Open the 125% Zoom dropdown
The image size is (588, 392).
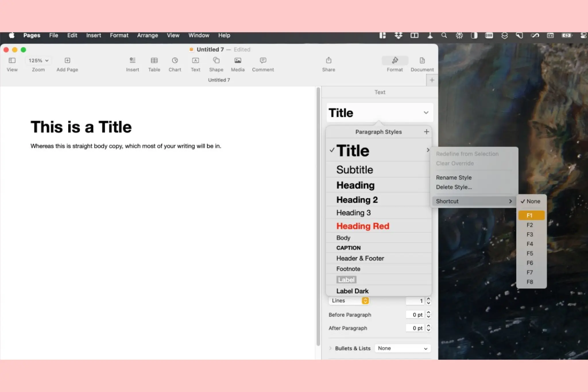tap(38, 61)
